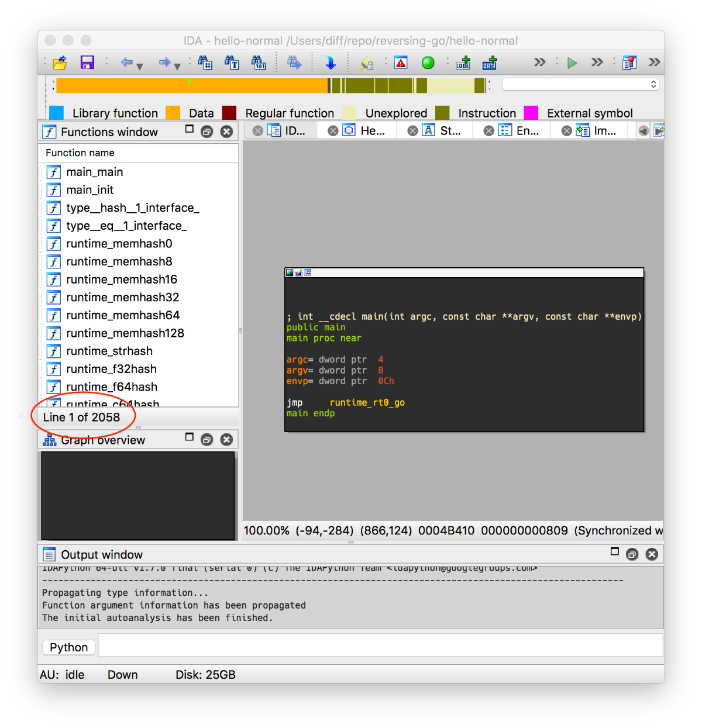Click the Data orange legend swatch
The image size is (702, 728).
pyautogui.click(x=173, y=113)
